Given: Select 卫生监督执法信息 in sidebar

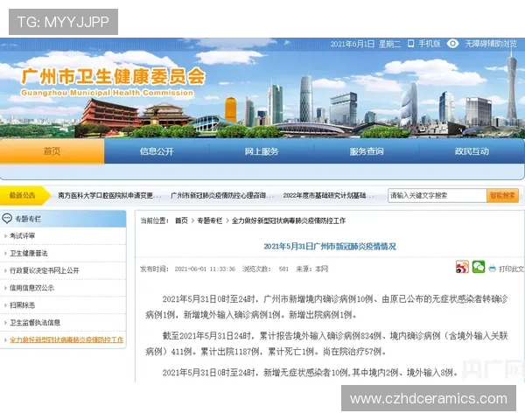Looking at the screenshot, I should point(35,323).
